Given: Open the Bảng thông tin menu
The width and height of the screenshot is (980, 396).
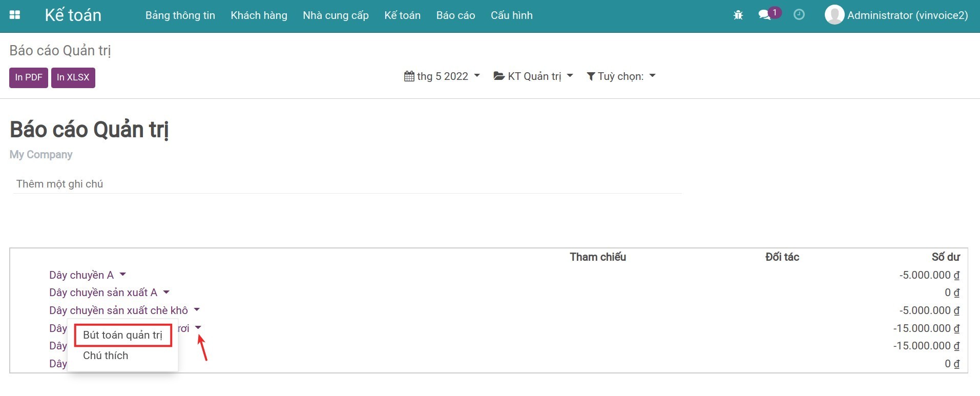Looking at the screenshot, I should tap(180, 15).
